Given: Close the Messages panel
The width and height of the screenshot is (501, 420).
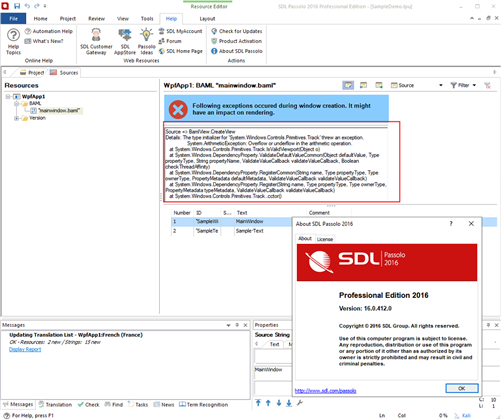Looking at the screenshot, I should click(x=245, y=325).
